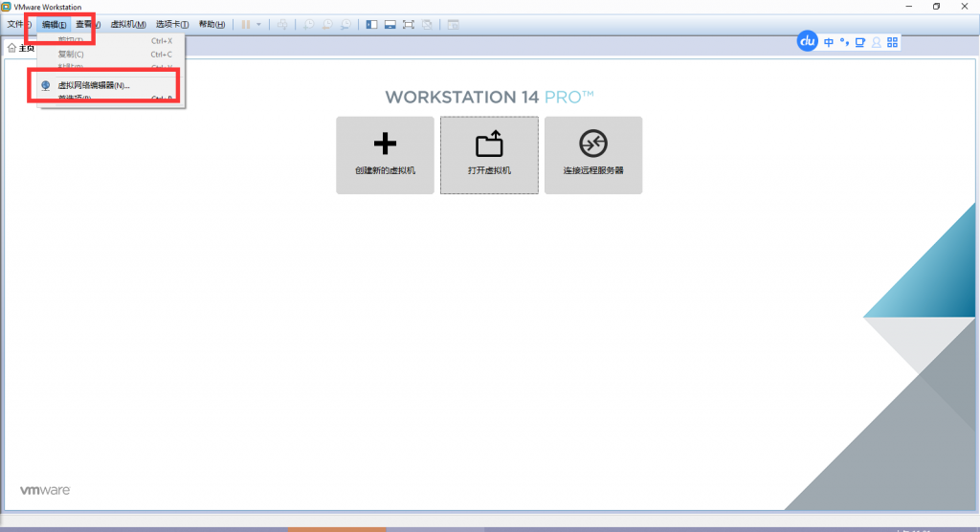
Task: Click the console view toolbar icon
Action: (x=453, y=24)
